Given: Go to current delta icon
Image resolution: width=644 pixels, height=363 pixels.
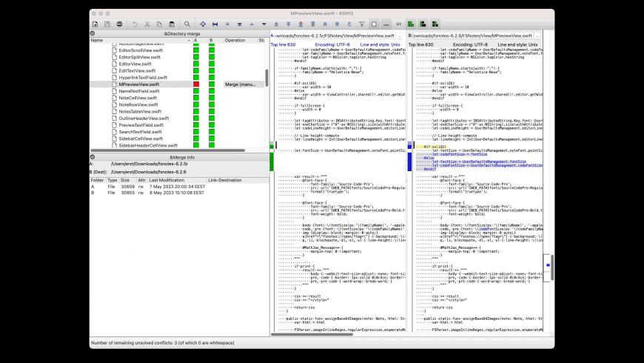Looking at the screenshot, I should pyautogui.click(x=203, y=24).
